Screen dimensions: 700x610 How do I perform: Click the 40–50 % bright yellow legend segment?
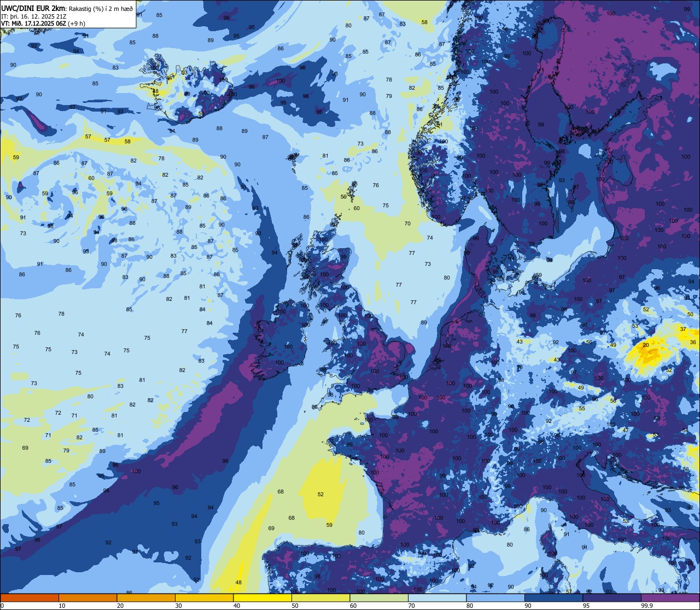pyautogui.click(x=262, y=597)
